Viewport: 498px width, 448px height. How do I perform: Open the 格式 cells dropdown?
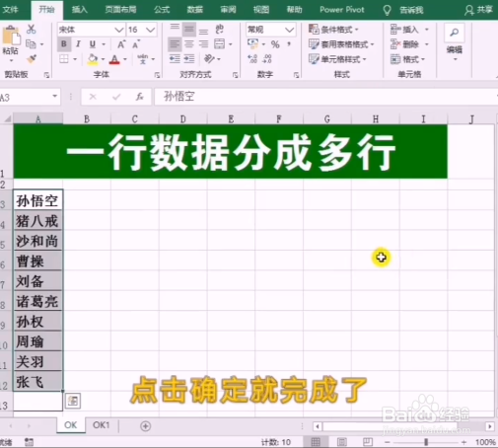407,59
